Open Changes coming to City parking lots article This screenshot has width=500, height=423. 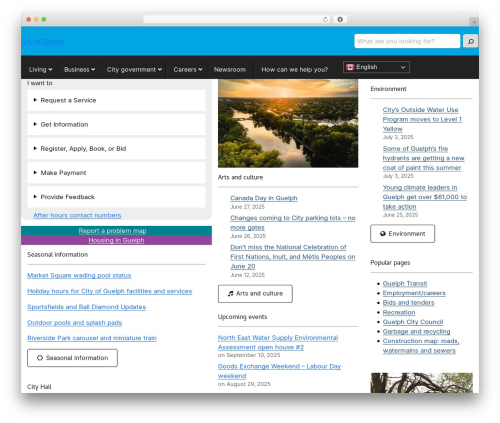click(293, 223)
